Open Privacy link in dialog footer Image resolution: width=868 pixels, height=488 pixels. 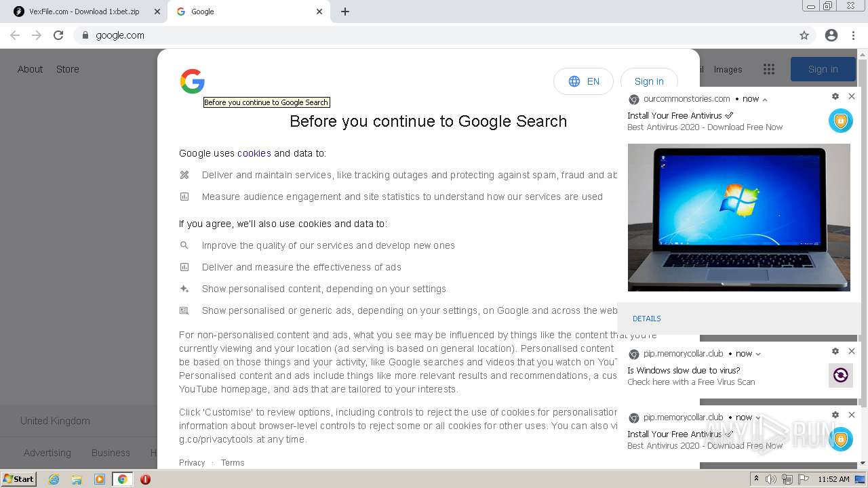[x=192, y=462]
